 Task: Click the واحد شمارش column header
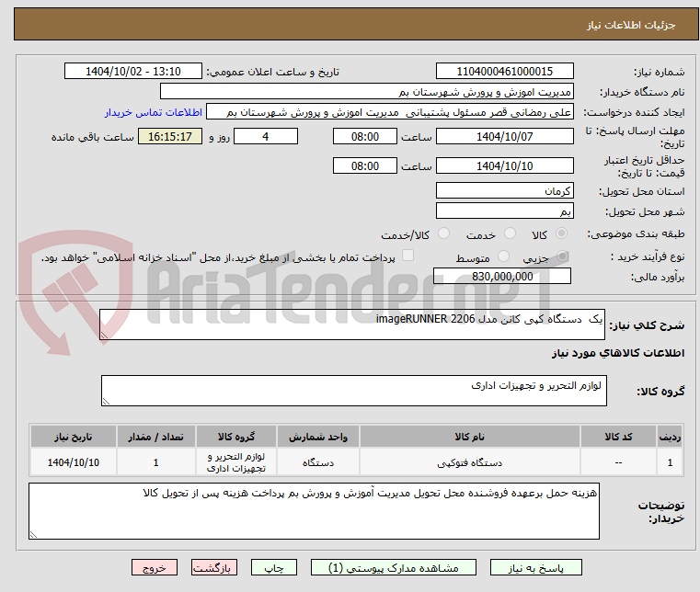point(318,437)
